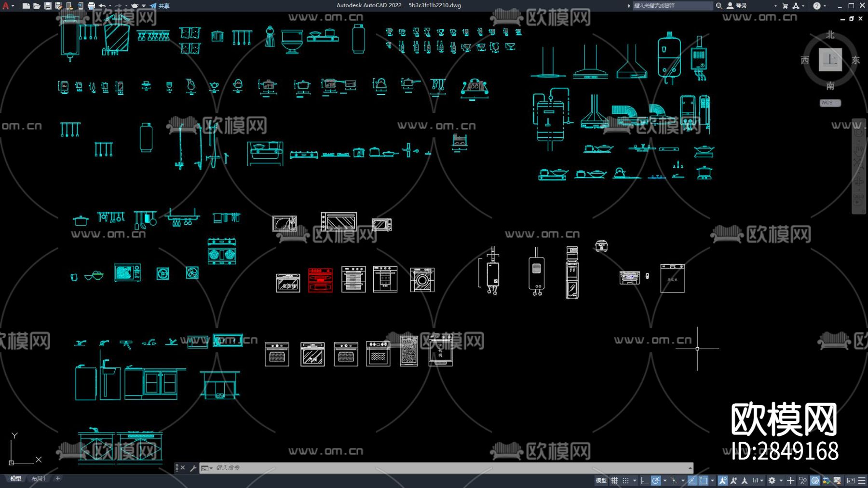Toggle polar tracking
The height and width of the screenshot is (488, 868).
click(656, 481)
